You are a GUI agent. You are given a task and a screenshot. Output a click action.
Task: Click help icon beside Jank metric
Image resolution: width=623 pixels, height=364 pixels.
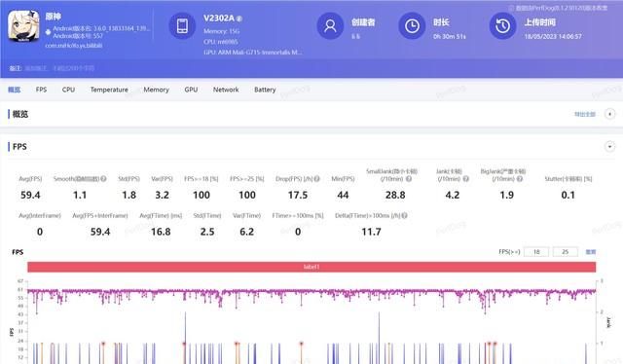[466, 179]
